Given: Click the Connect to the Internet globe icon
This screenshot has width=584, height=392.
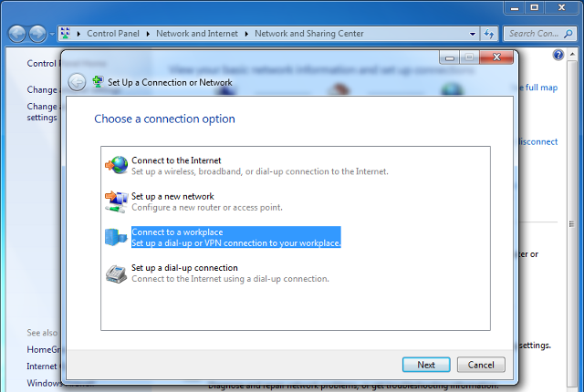Looking at the screenshot, I should (117, 165).
